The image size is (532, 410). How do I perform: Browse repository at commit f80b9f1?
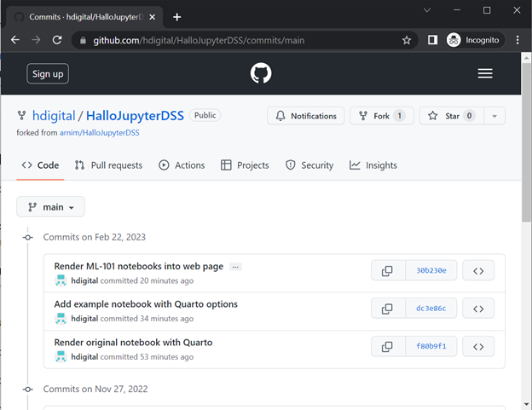click(x=478, y=346)
